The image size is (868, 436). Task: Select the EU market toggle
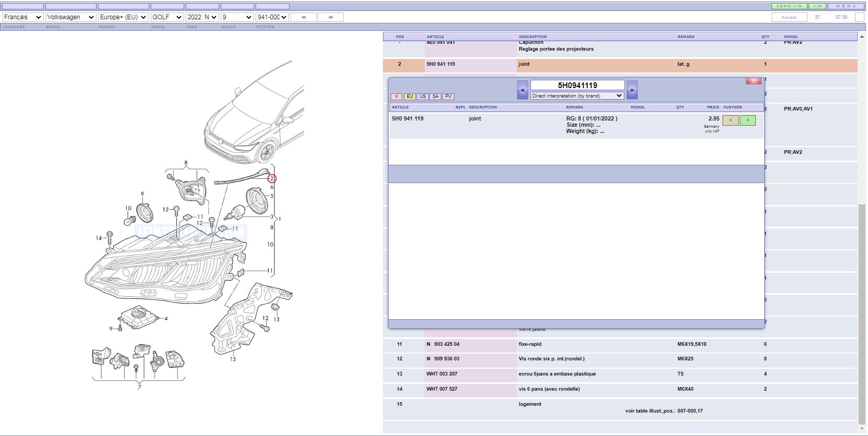[410, 96]
